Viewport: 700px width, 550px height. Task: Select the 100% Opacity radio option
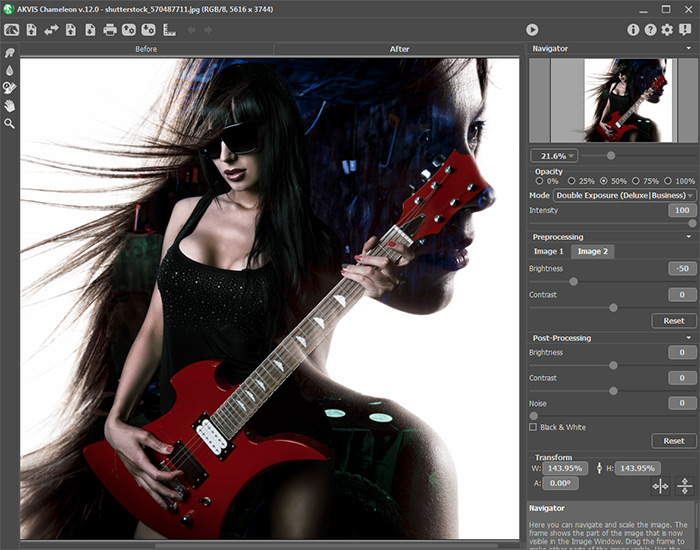click(669, 181)
